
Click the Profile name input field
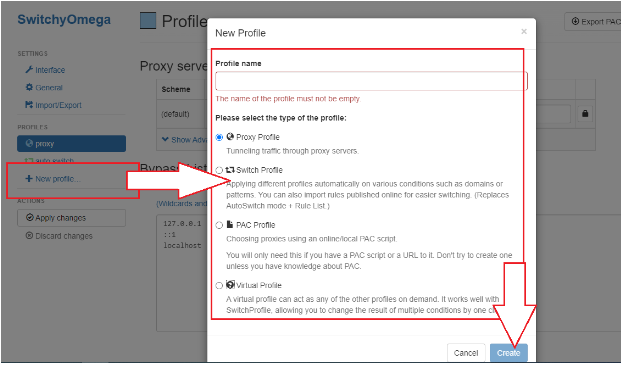[371, 81]
